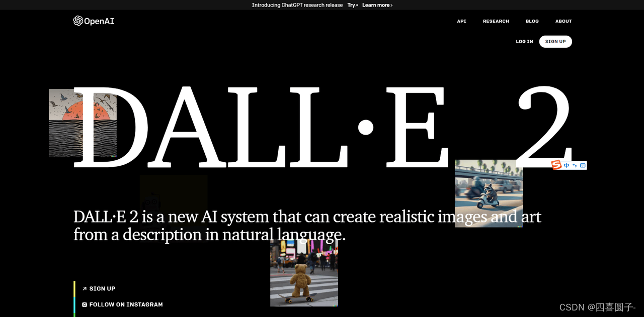This screenshot has height=317, width=644.
Task: Toggle the Chinese 中 input mode indicator
Action: tap(567, 165)
